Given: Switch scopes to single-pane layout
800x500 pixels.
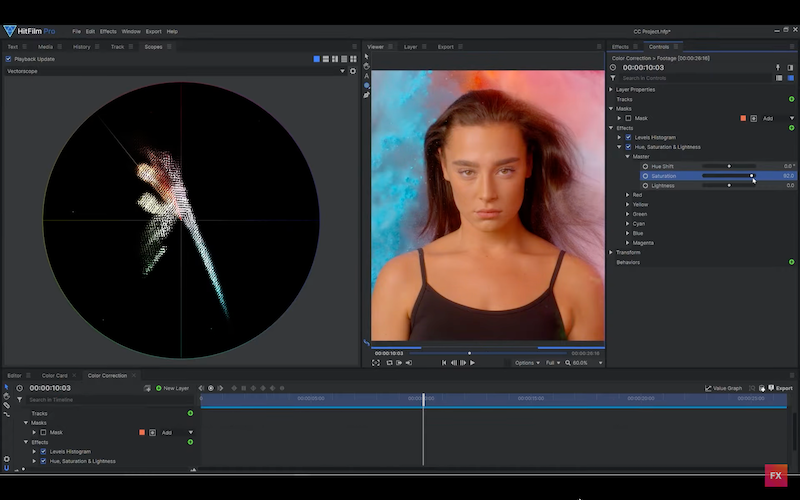Looking at the screenshot, I should tap(316, 59).
